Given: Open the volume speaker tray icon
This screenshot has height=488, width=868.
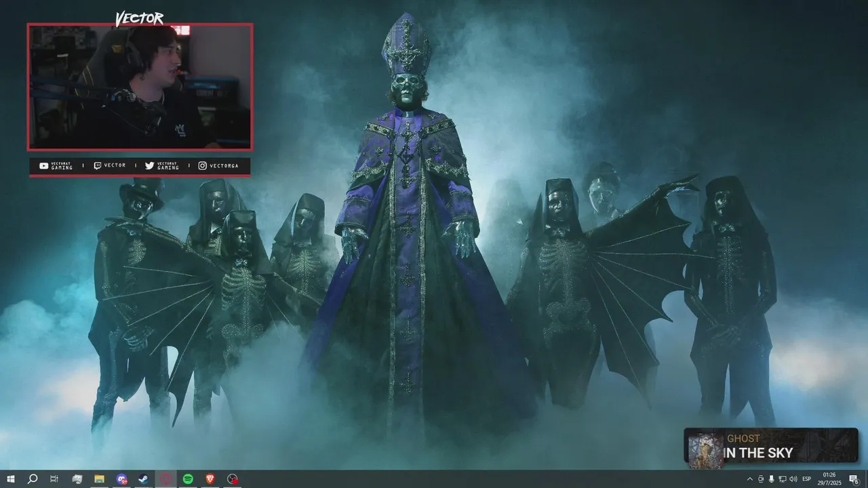Looking at the screenshot, I should tap(793, 479).
